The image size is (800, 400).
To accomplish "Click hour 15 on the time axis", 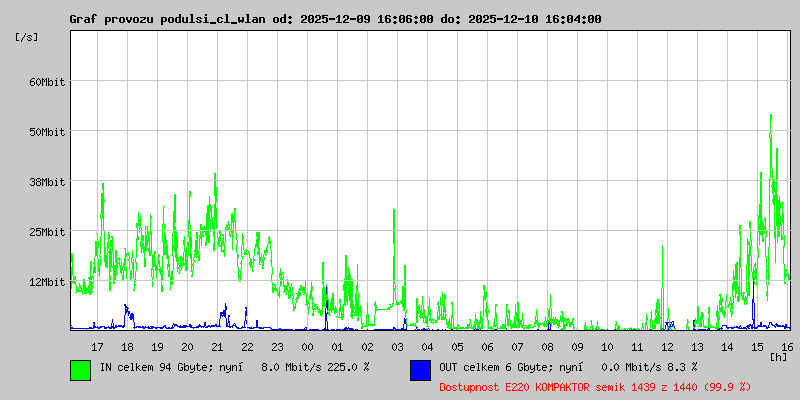I will 757,346.
